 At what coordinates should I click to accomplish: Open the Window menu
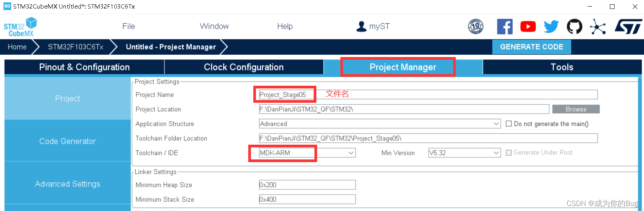214,26
